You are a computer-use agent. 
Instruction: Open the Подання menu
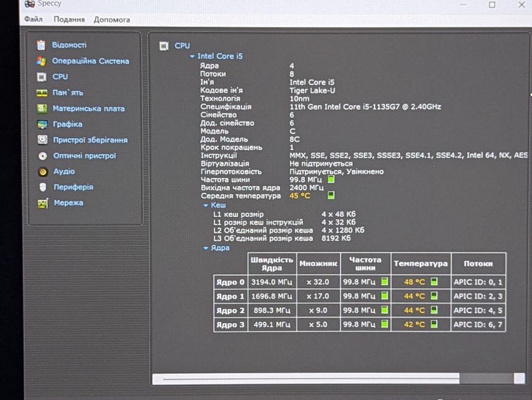coord(69,19)
